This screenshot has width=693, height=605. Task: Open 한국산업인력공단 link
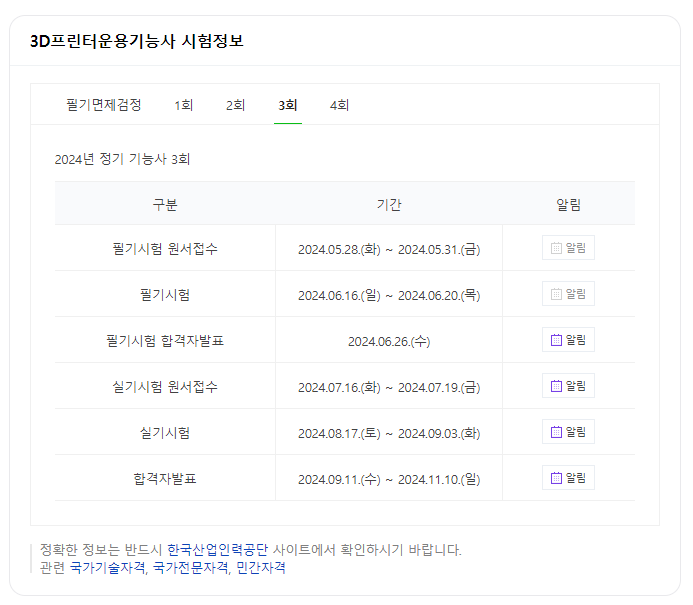[x=217, y=550]
